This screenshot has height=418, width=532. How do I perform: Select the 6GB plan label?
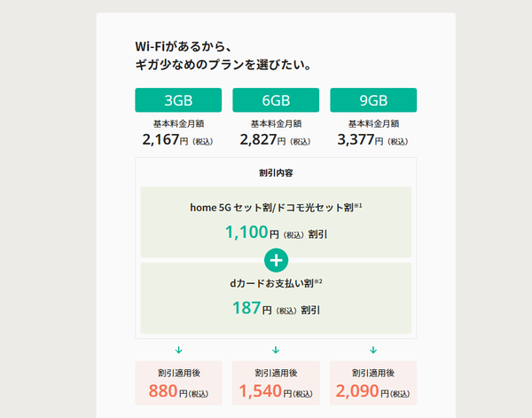click(x=276, y=99)
